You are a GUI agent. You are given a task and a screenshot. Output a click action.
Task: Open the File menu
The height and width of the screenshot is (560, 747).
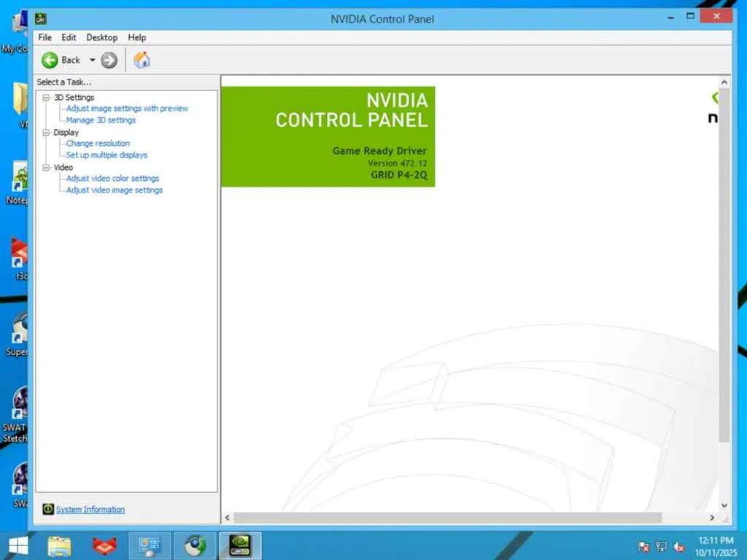click(44, 38)
